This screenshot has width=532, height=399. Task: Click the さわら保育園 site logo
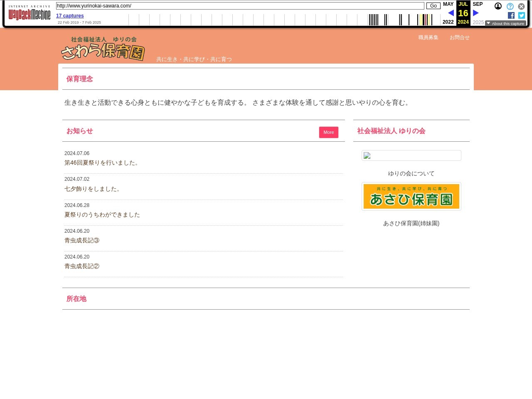pos(103,49)
